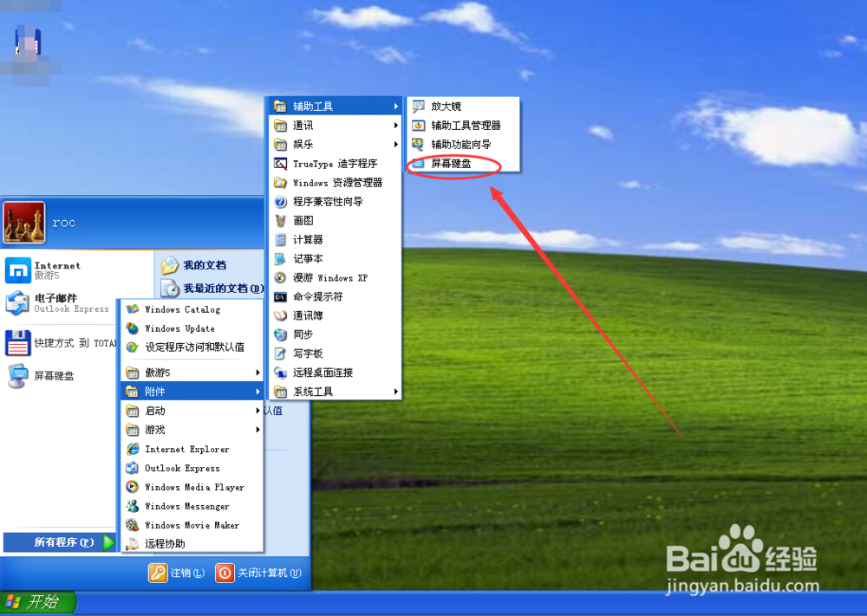
Task: Open TrueType 造字程序
Action: pos(335,164)
